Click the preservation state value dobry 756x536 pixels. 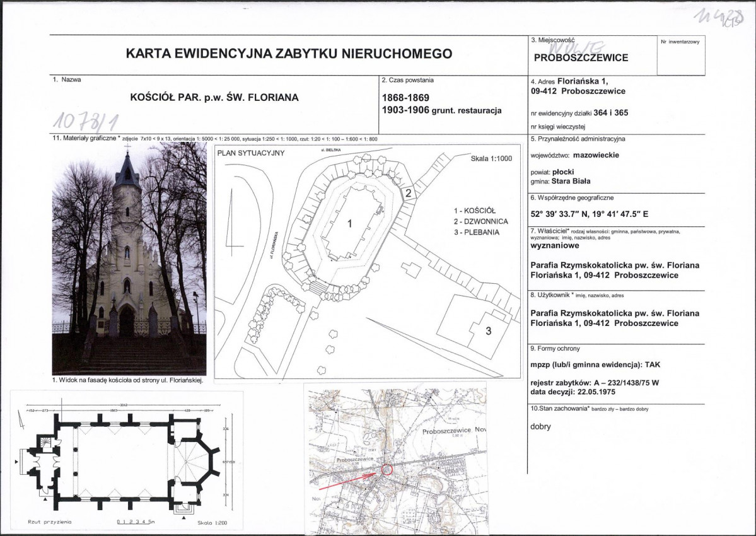pos(540,426)
